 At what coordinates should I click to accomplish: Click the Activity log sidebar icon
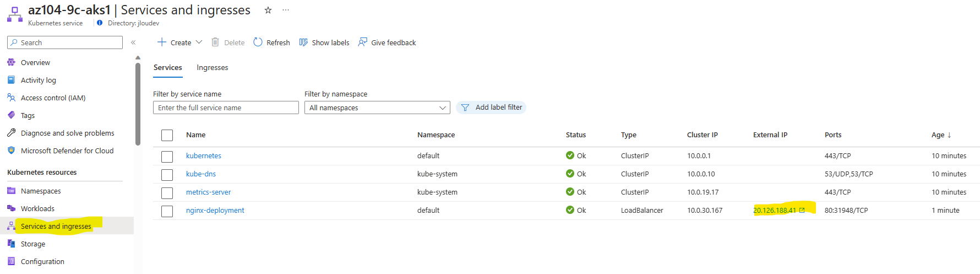11,80
